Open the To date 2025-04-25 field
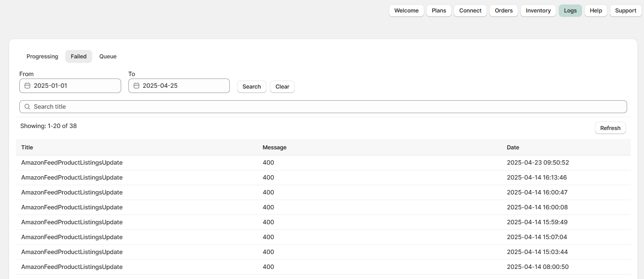 (183, 86)
